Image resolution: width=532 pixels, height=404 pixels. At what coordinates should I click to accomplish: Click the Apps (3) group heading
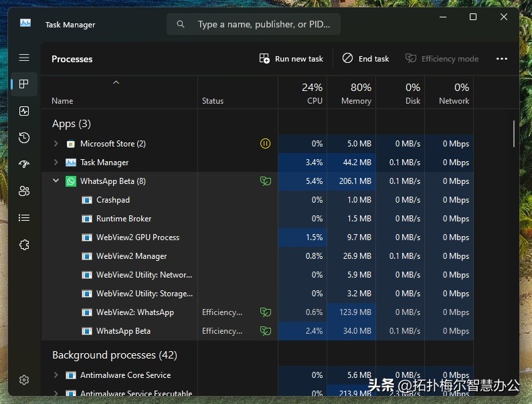point(72,124)
